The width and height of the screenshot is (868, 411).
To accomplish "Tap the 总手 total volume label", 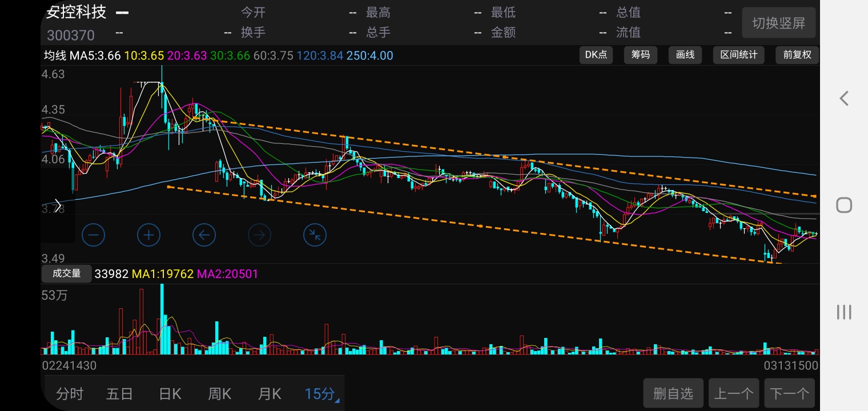I will [378, 33].
